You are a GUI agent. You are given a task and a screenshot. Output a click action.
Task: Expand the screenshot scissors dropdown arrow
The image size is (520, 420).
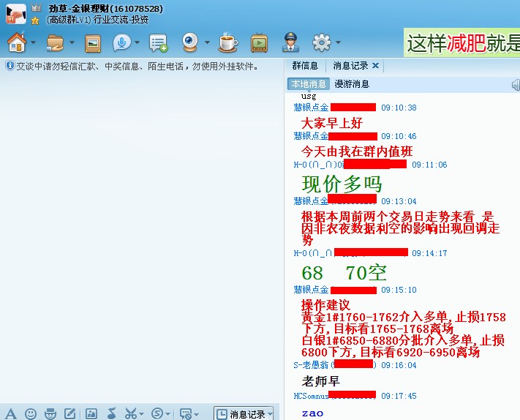point(141,414)
